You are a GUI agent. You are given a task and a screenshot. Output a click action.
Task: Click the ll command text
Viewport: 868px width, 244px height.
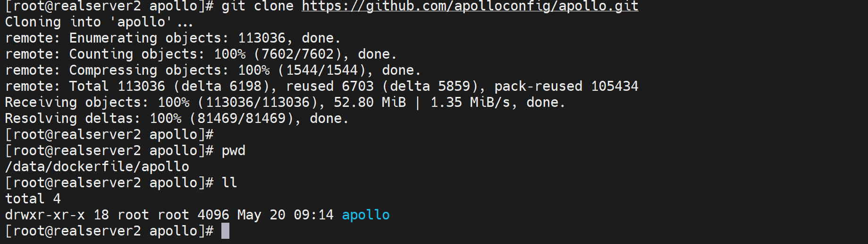point(229,183)
